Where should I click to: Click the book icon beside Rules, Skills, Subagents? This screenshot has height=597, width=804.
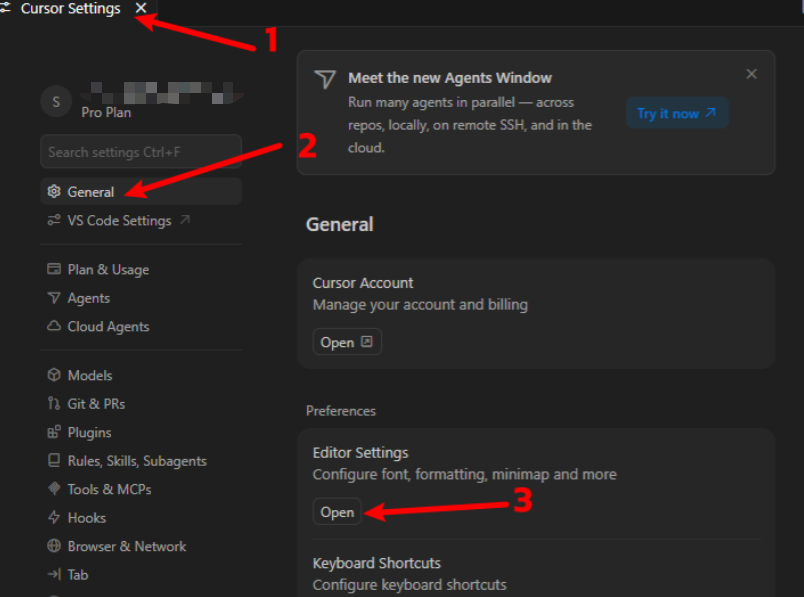[54, 460]
